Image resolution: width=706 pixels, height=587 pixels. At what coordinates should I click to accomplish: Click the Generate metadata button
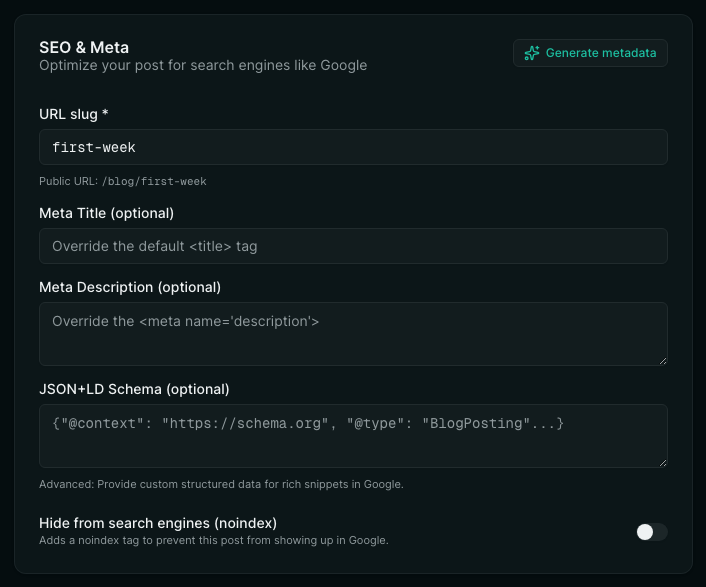pos(590,53)
